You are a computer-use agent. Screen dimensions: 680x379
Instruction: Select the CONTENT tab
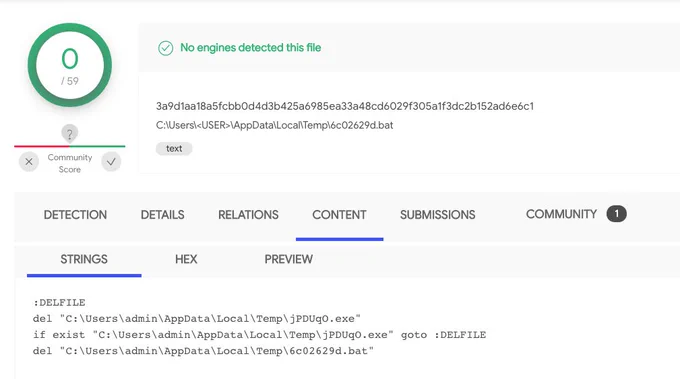click(339, 215)
